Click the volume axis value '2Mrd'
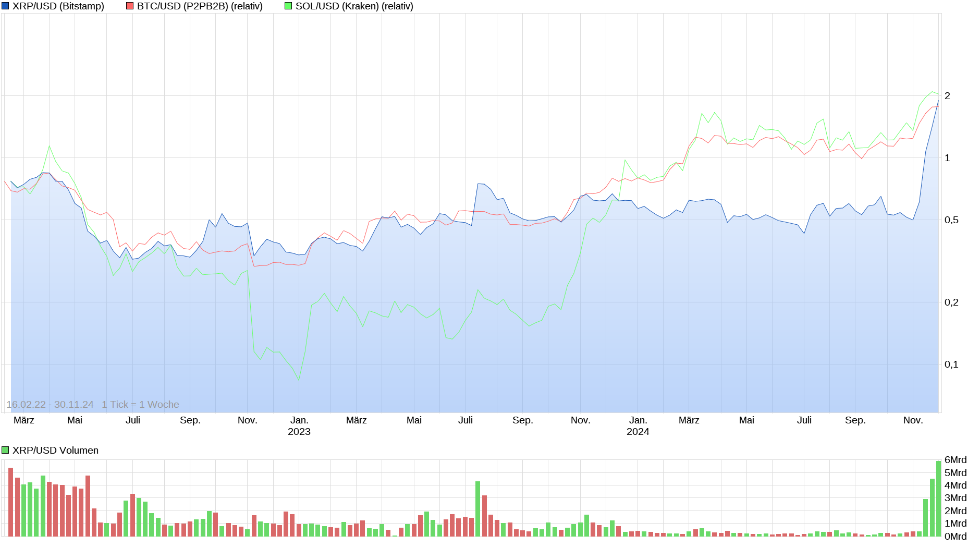Viewport: 980px width, 547px height. pos(955,511)
